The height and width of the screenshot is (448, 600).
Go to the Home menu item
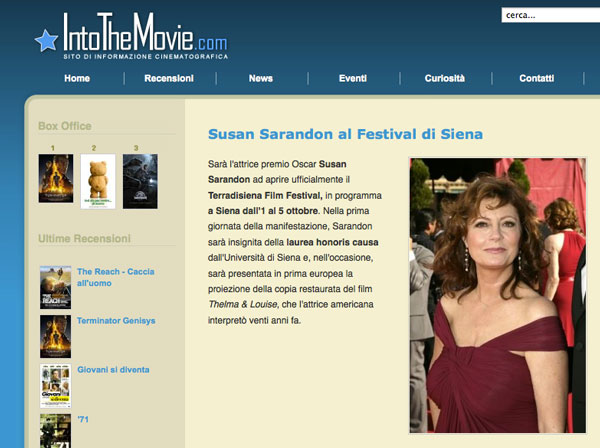pyautogui.click(x=77, y=78)
